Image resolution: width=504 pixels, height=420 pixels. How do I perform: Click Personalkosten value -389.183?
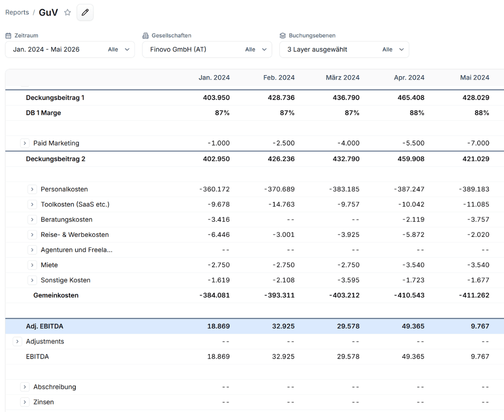coord(474,189)
